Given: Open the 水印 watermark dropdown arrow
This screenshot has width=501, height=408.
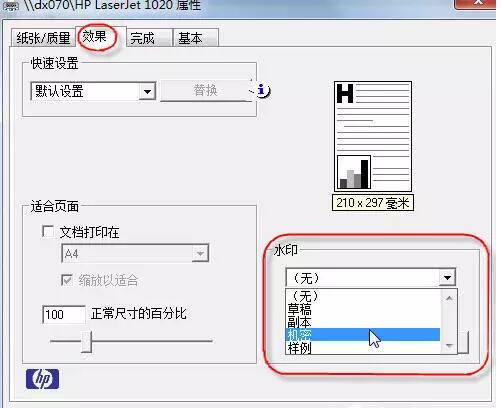Looking at the screenshot, I should pos(447,277).
